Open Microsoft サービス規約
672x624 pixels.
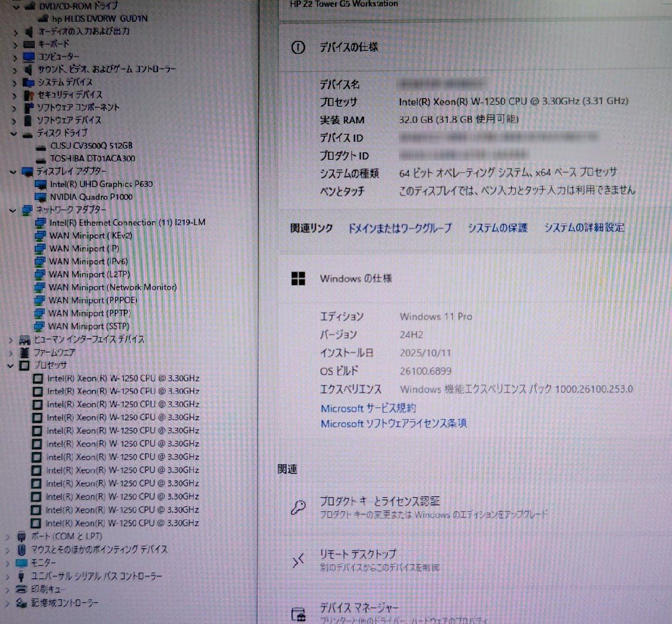point(369,408)
